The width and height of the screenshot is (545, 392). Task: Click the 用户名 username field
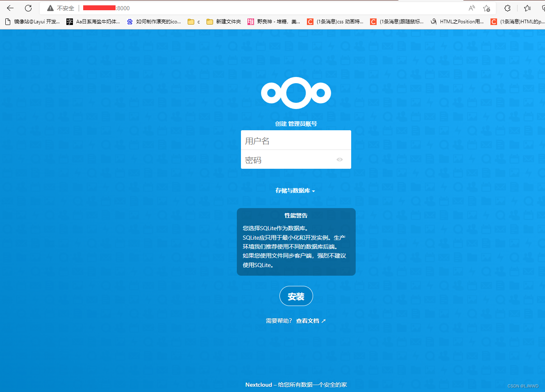296,140
